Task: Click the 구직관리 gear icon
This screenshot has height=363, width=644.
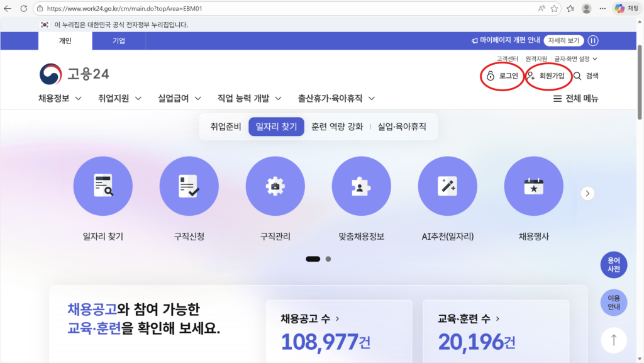Action: [x=275, y=186]
